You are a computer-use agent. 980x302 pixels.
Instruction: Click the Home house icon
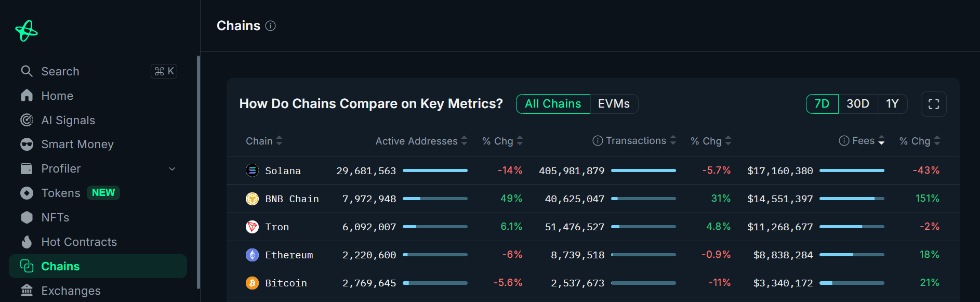coord(27,96)
